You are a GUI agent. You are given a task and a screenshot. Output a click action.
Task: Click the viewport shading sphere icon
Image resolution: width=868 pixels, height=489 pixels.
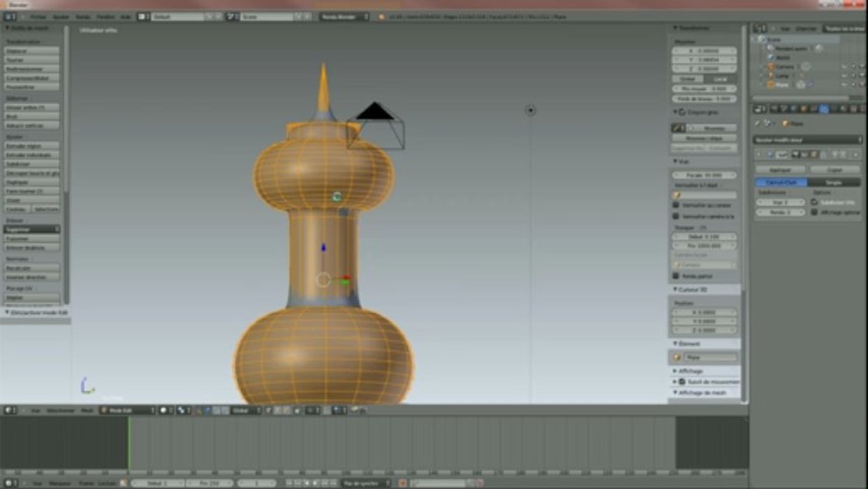165,410
